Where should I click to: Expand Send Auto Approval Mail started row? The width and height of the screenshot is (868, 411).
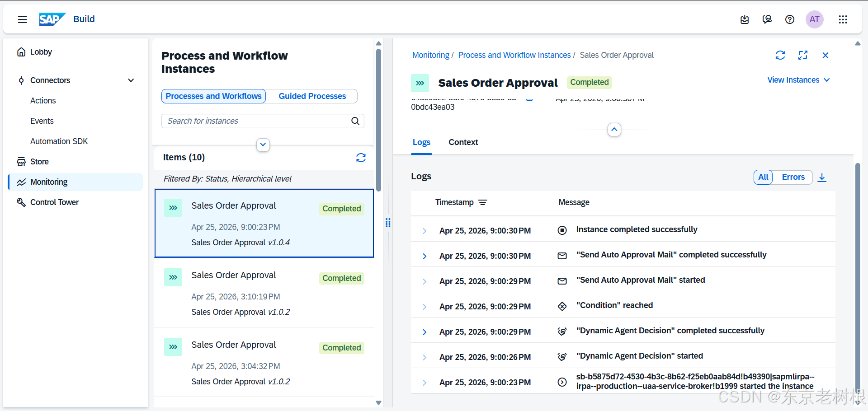pyautogui.click(x=425, y=281)
